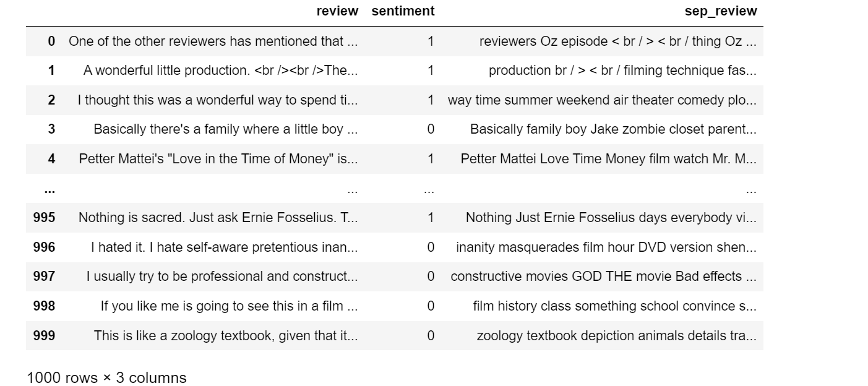The image size is (868, 386).
Task: Select row index 997
Action: [44, 277]
